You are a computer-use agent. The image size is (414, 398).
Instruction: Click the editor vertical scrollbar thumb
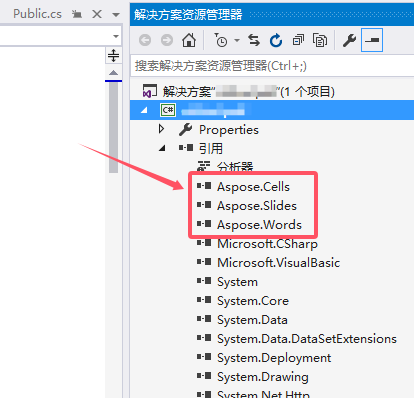click(113, 127)
